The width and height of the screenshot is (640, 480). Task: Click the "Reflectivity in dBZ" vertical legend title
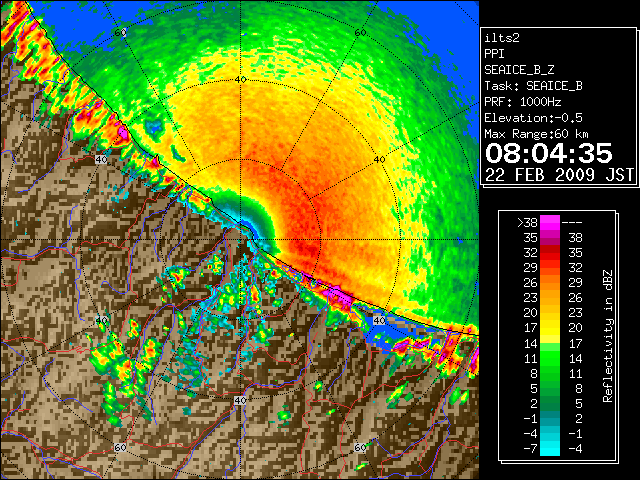pos(608,336)
